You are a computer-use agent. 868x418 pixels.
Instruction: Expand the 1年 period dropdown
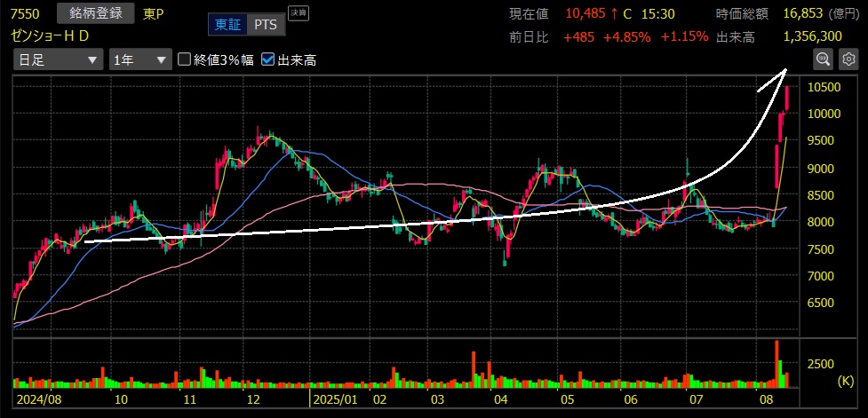pos(139,59)
